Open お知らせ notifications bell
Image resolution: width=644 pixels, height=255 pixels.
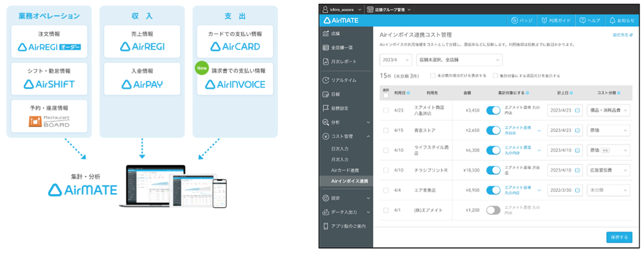coord(621,20)
